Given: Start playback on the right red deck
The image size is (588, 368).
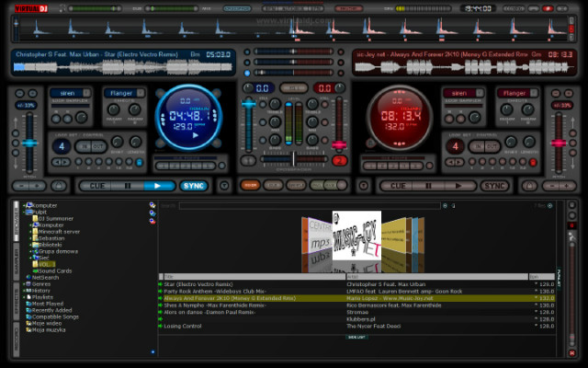Looking at the screenshot, I should [459, 186].
